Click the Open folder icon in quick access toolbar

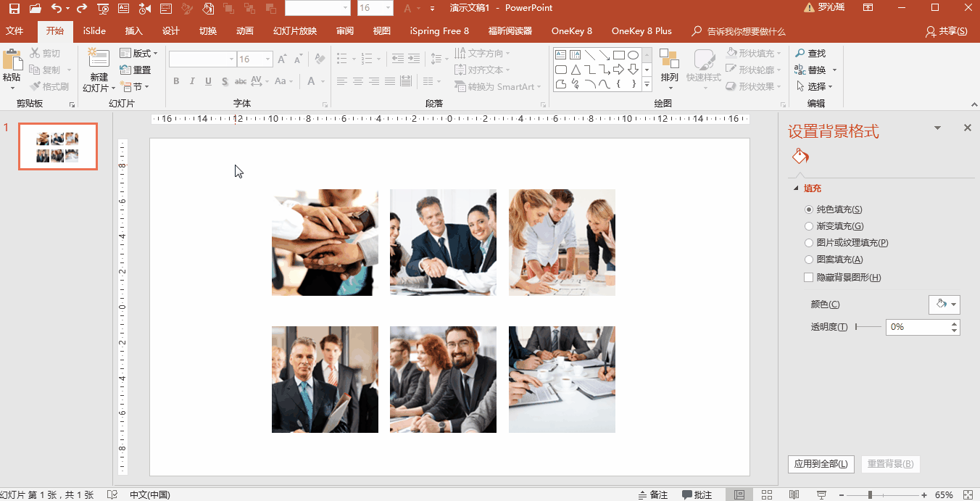point(35,8)
